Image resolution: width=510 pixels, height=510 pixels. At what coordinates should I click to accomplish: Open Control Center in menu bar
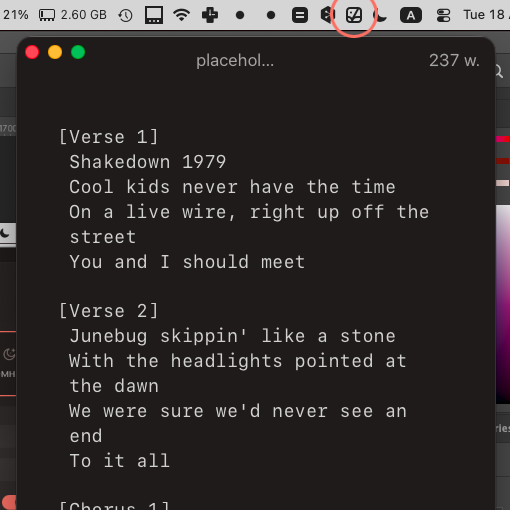click(443, 15)
